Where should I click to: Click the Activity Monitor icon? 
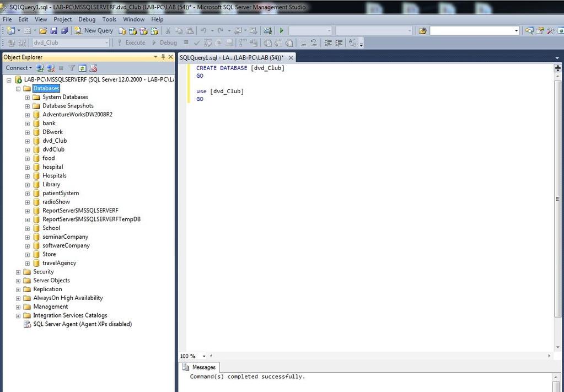tap(267, 31)
